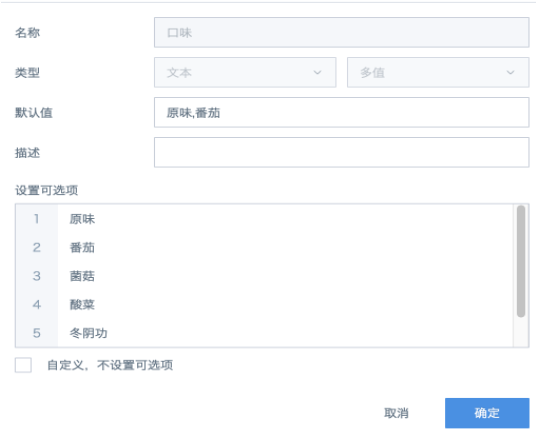Expand the 多值 dropdown chevron
The image size is (536, 437).
coord(510,72)
